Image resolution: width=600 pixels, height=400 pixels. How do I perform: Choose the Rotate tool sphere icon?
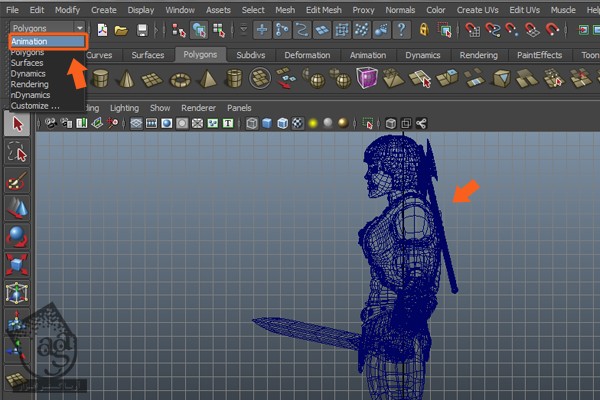tap(17, 237)
